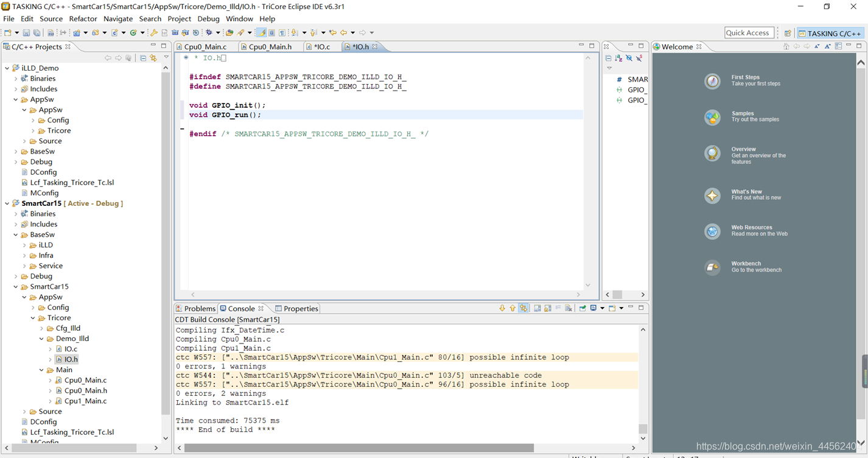The width and height of the screenshot is (868, 458).
Task: Click the Quick Access input field
Action: click(x=749, y=33)
